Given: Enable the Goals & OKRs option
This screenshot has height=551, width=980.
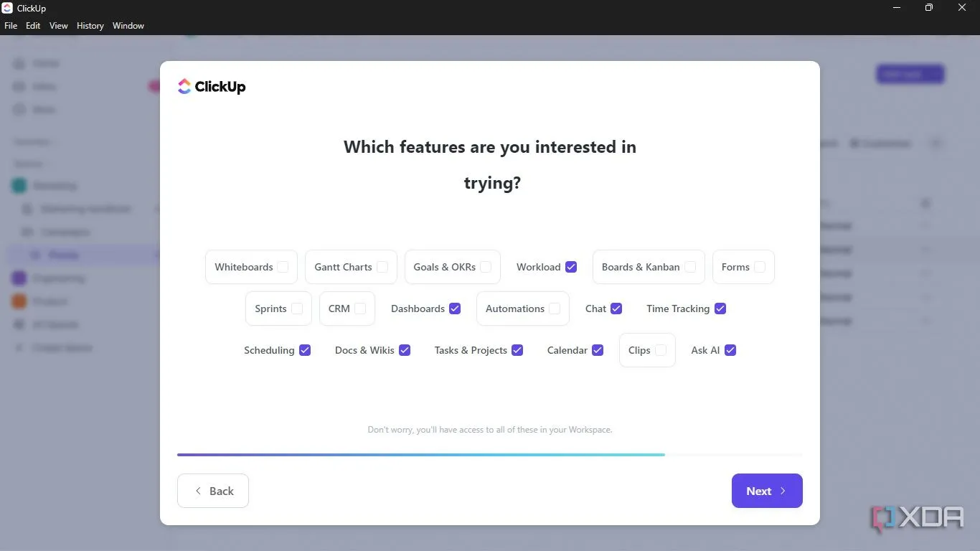Looking at the screenshot, I should (486, 267).
